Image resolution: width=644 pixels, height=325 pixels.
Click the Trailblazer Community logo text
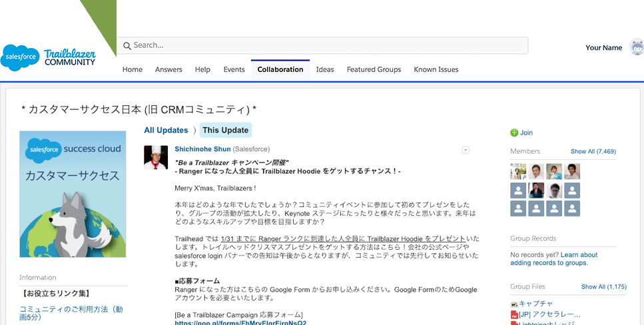pyautogui.click(x=70, y=57)
